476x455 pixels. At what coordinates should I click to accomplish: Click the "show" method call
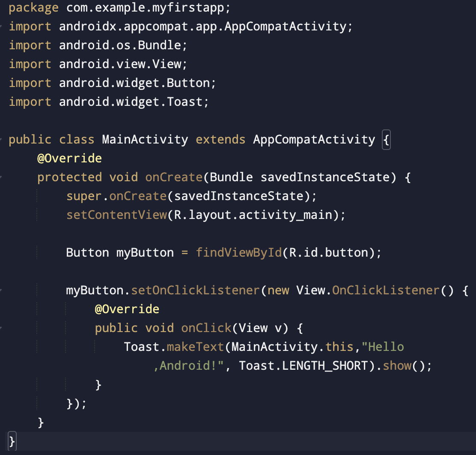coord(397,365)
